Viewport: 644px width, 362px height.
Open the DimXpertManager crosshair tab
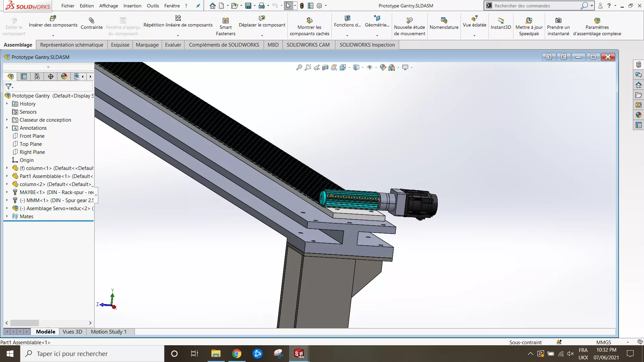click(x=51, y=77)
